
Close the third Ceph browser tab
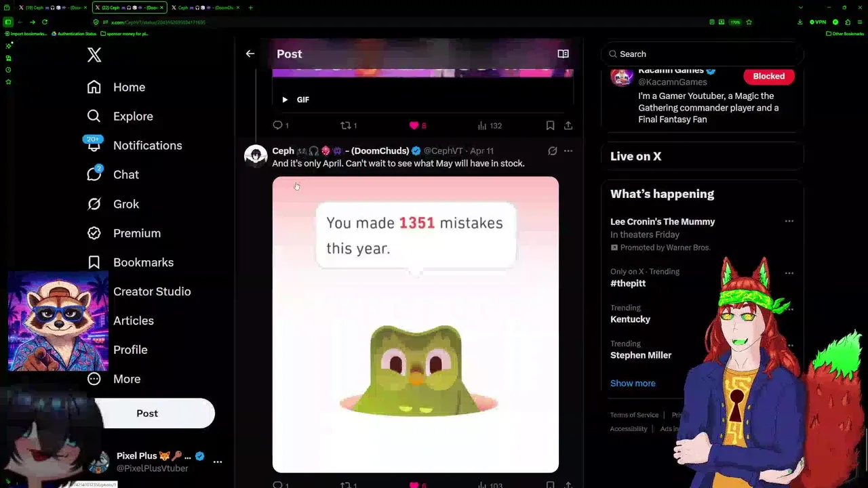click(x=238, y=7)
